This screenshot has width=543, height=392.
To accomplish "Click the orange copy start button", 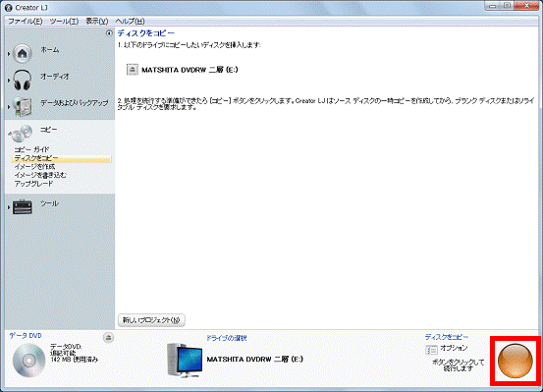I will (516, 361).
